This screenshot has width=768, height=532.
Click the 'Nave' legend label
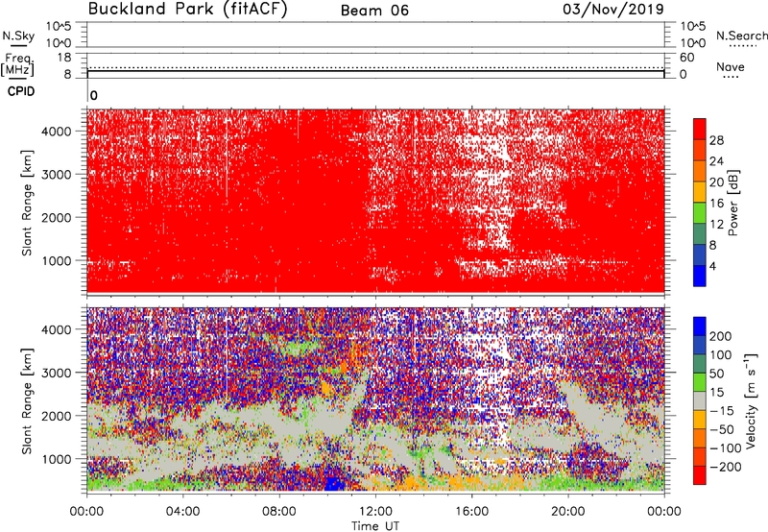(731, 67)
